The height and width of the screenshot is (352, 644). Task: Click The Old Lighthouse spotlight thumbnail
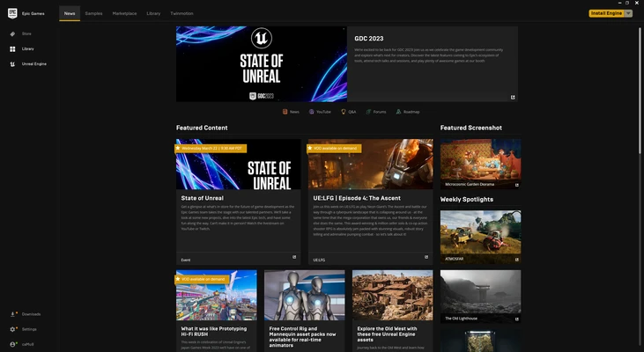click(x=480, y=297)
